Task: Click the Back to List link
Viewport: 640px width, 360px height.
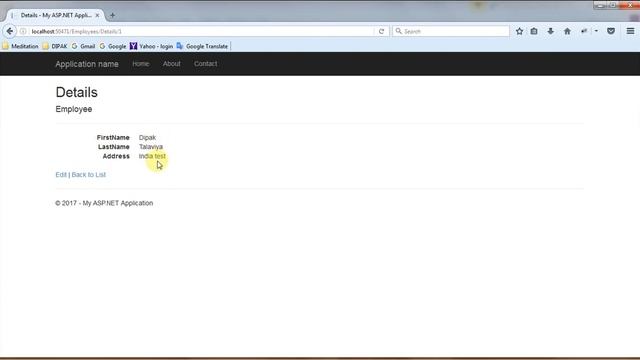Action: [89, 175]
